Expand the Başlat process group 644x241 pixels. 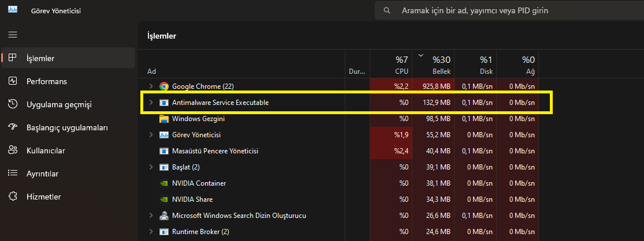[x=151, y=167]
